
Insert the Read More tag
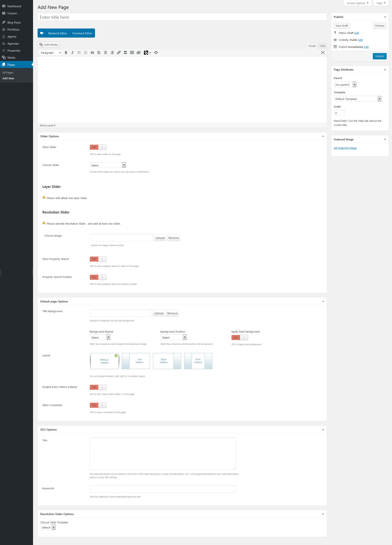pyautogui.click(x=125, y=52)
